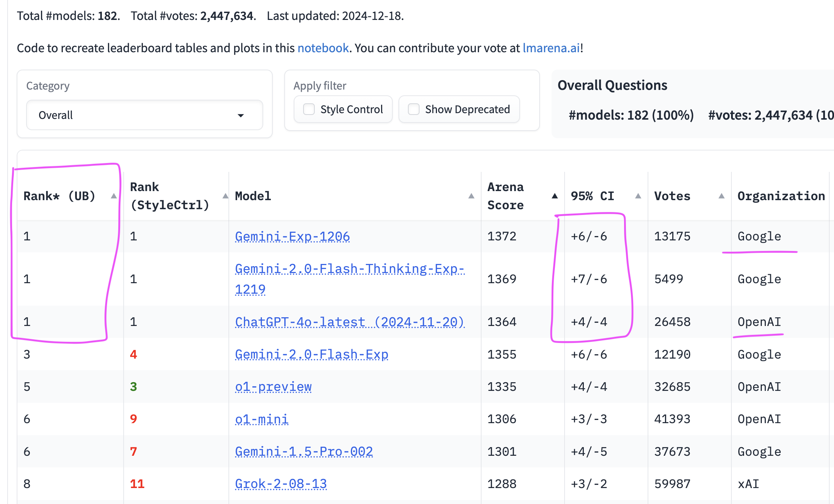
Task: Click OpenAI cell in o1-mini row
Action: (759, 419)
